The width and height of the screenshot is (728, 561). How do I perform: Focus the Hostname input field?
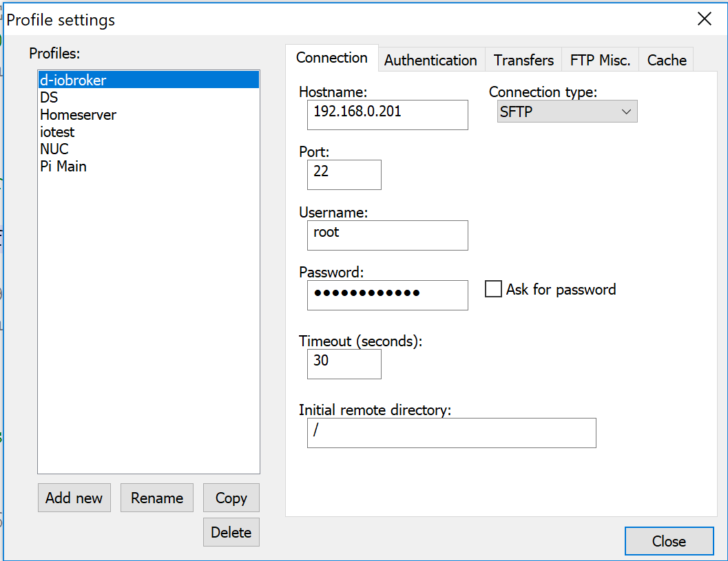(x=387, y=115)
